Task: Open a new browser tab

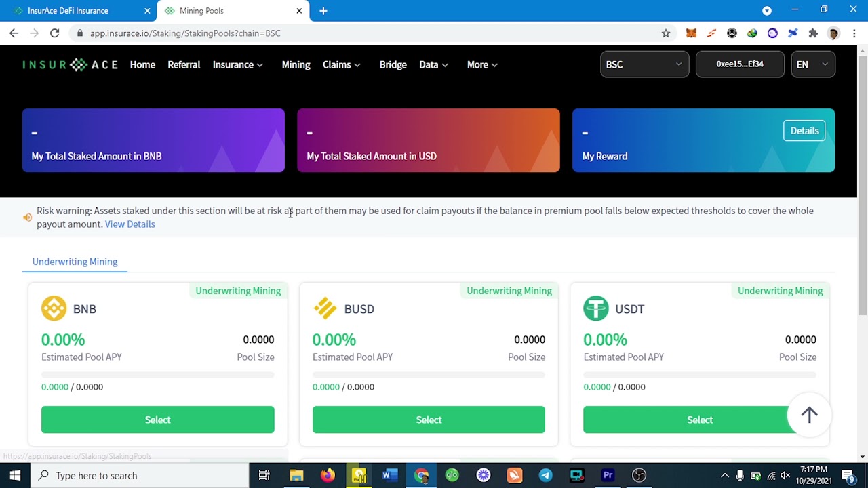Action: pos(323,11)
